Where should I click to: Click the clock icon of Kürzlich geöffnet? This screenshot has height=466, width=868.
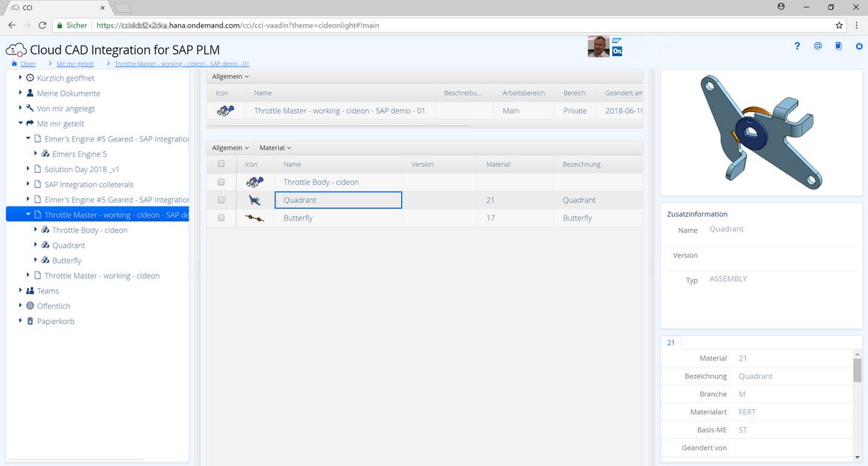(x=30, y=78)
